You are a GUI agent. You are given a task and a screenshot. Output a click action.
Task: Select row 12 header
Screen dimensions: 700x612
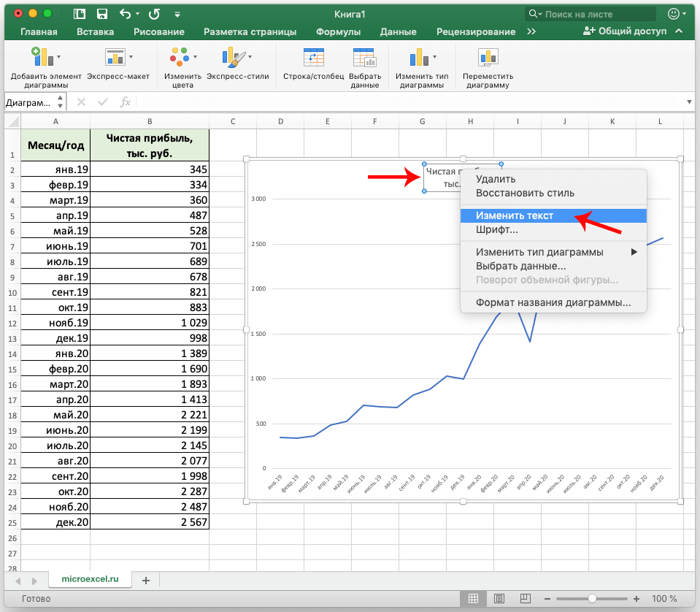12,324
